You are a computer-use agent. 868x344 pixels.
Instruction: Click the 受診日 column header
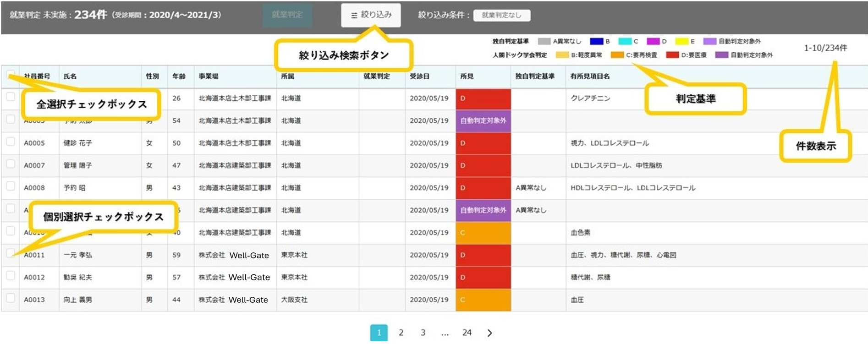click(x=419, y=76)
